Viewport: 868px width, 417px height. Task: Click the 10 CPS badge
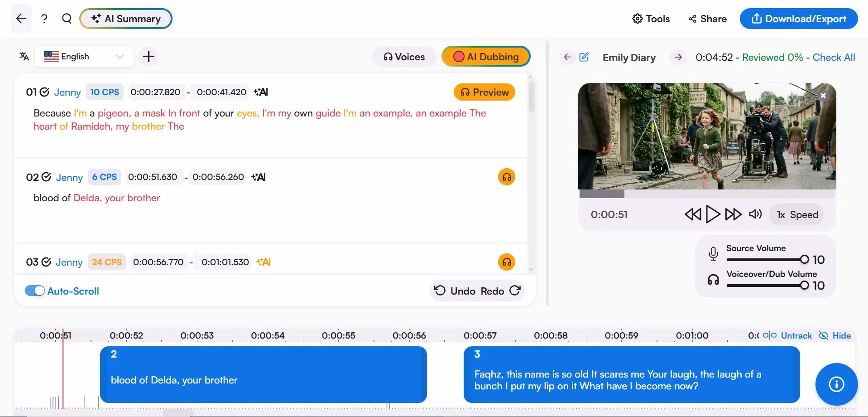click(x=105, y=92)
